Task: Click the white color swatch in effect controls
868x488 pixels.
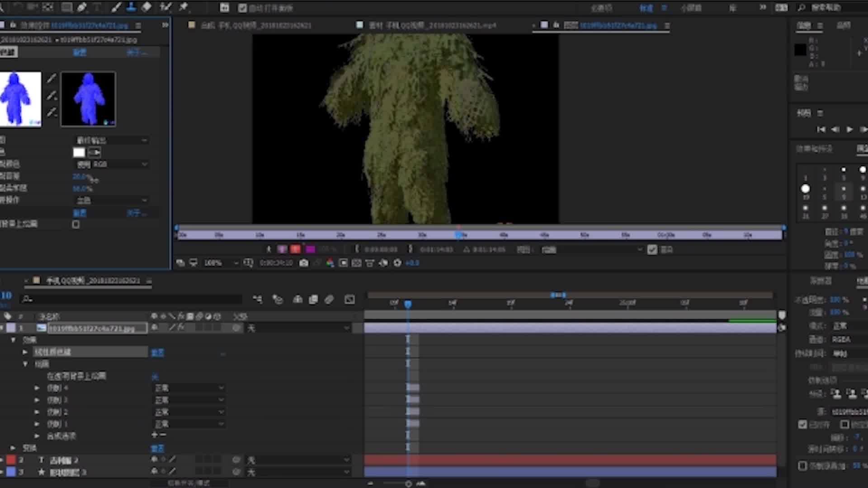Action: [x=79, y=152]
